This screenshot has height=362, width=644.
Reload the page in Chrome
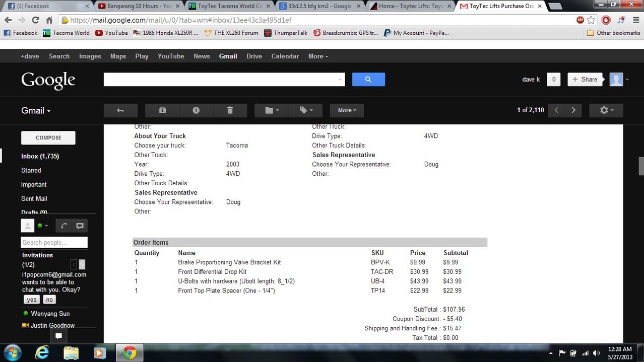[35, 20]
